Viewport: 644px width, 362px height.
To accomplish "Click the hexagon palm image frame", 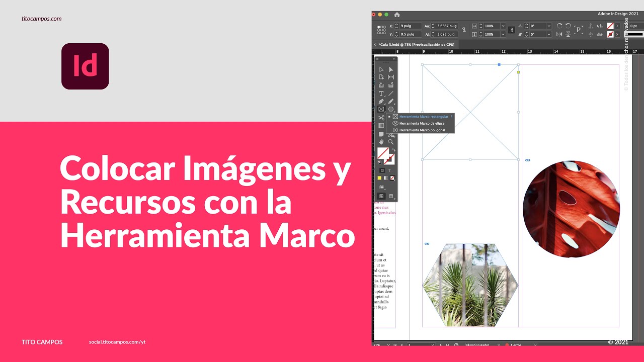I will coord(470,285).
